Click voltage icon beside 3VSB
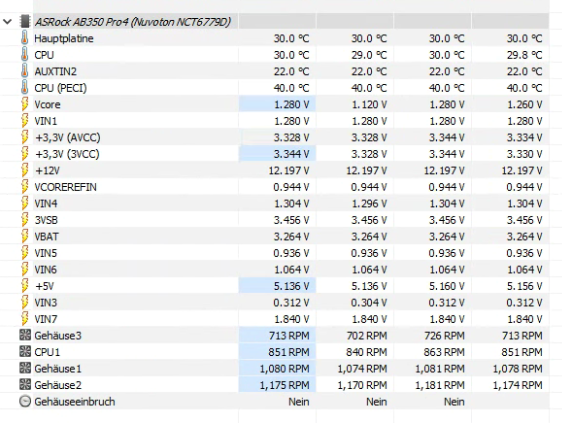 tap(24, 219)
